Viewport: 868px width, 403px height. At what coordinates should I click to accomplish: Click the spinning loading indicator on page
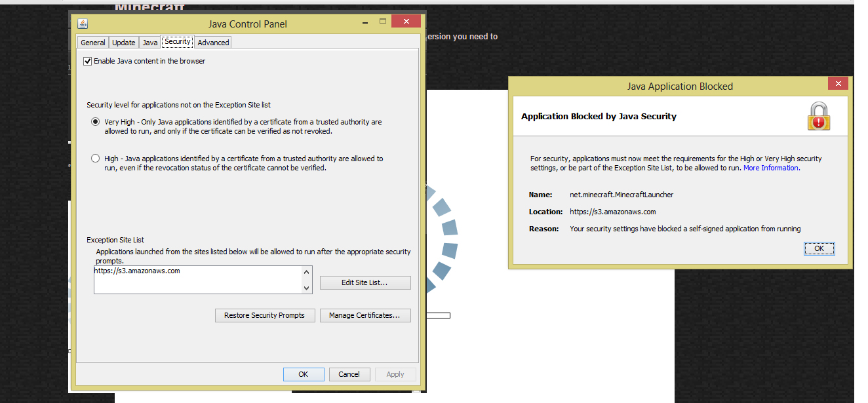pyautogui.click(x=441, y=239)
